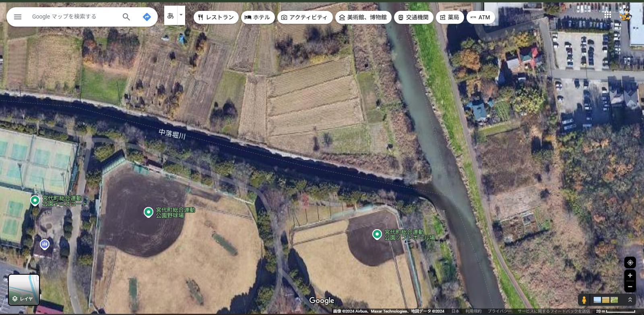Select the Street View pegman icon
644x315 pixels.
coord(584,300)
